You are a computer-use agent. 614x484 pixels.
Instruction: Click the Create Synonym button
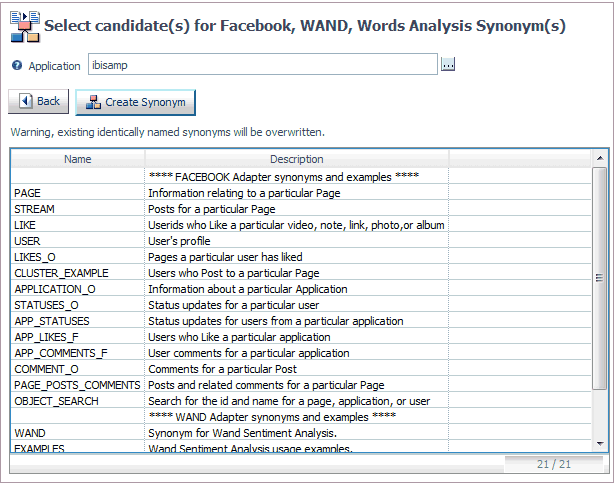click(135, 102)
